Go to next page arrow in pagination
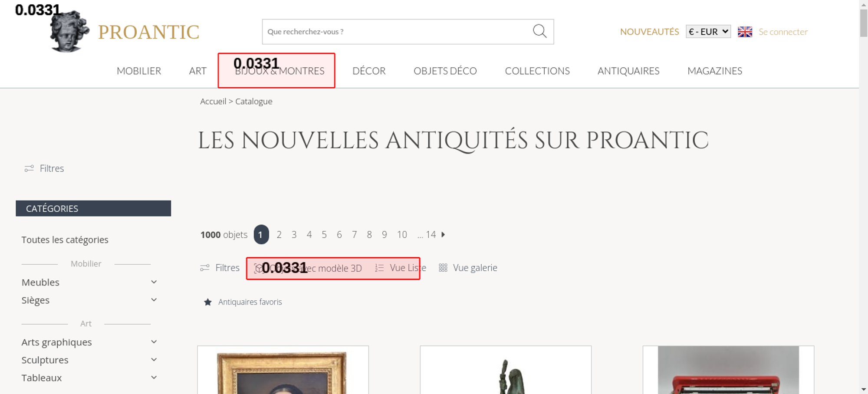 (x=443, y=234)
